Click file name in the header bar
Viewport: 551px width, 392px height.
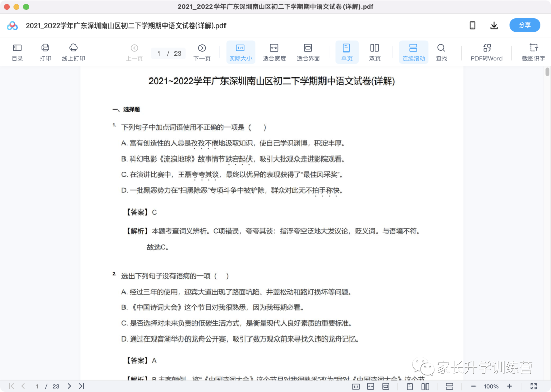coord(126,25)
